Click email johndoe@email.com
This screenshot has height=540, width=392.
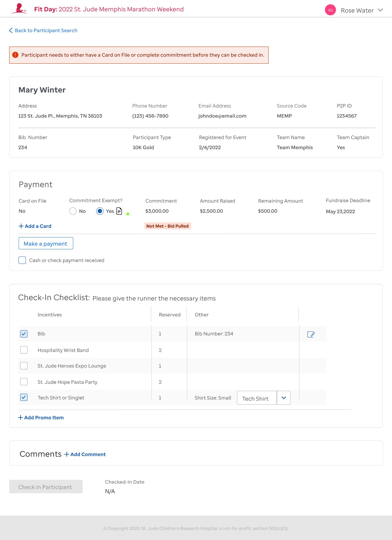[x=222, y=116]
